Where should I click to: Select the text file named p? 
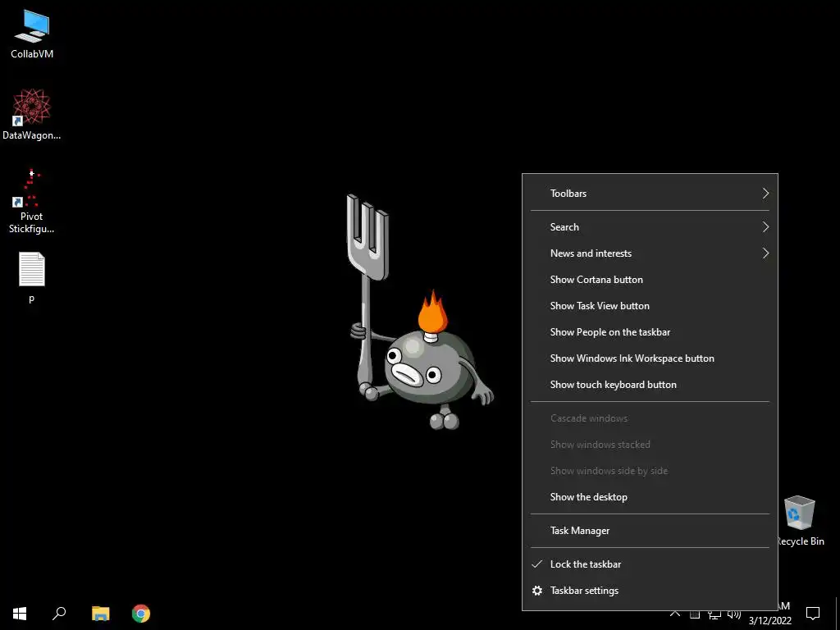[32, 277]
